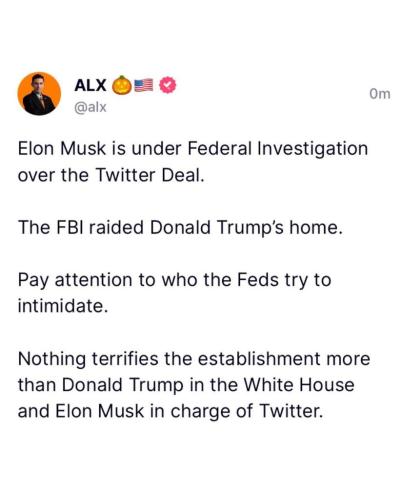
Task: Click the 0m post timestamp
Action: [x=380, y=94]
